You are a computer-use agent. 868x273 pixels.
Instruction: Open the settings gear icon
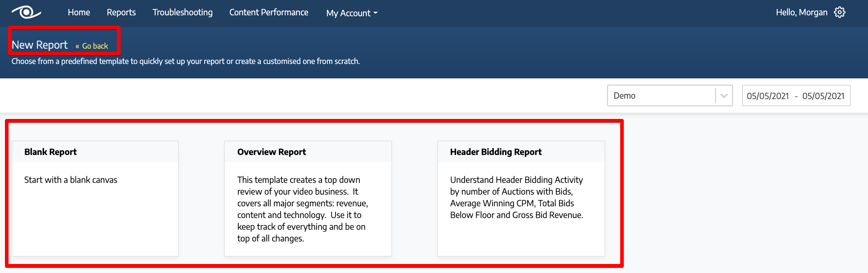pyautogui.click(x=840, y=12)
